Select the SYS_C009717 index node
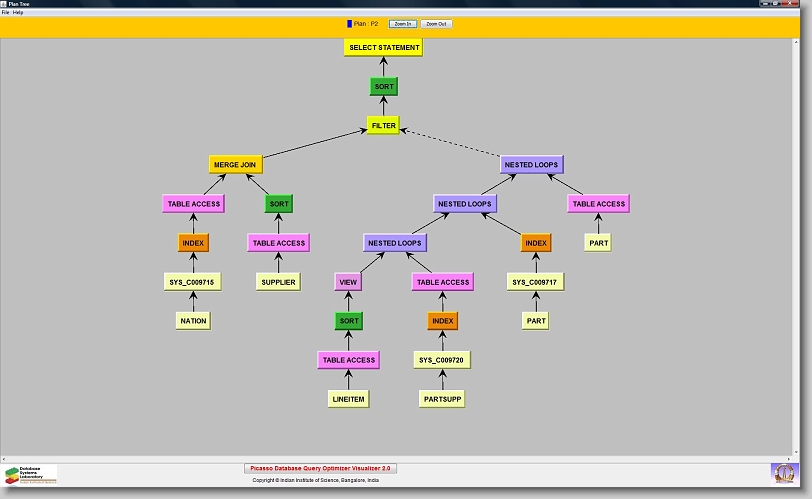Screen dimensions: 812x499 tap(535, 282)
